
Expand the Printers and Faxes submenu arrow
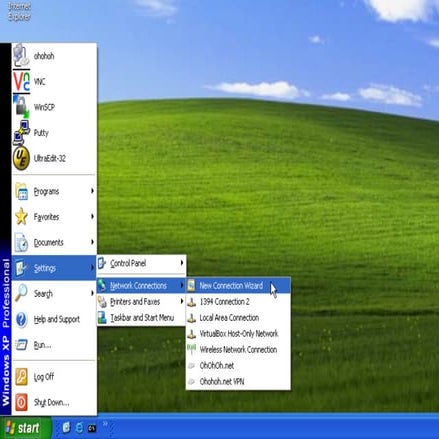coord(182,301)
